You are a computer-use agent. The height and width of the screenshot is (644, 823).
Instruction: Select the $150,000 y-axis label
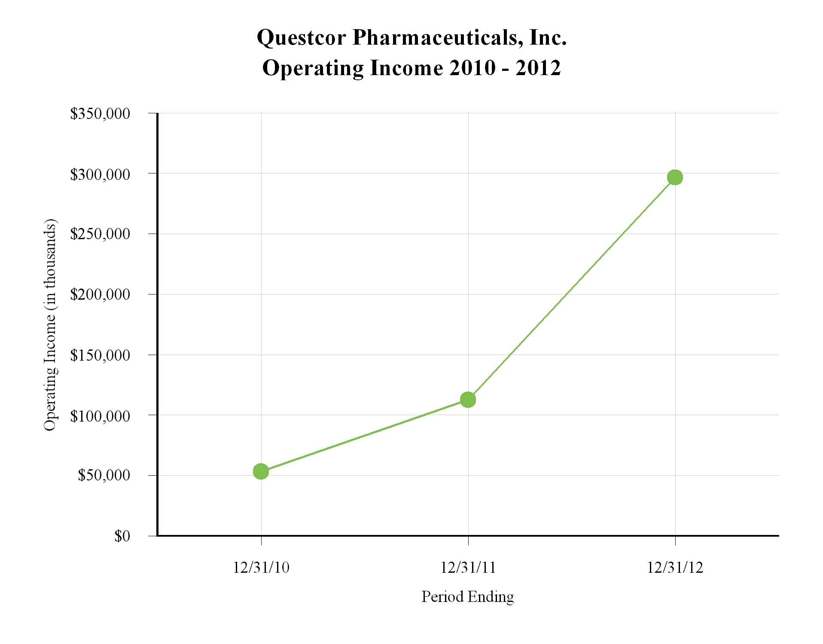100,355
